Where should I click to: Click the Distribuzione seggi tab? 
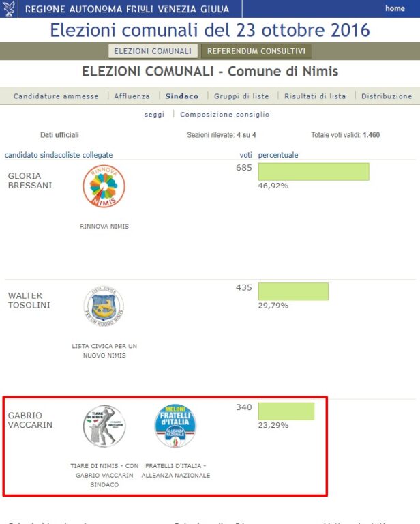pyautogui.click(x=387, y=96)
